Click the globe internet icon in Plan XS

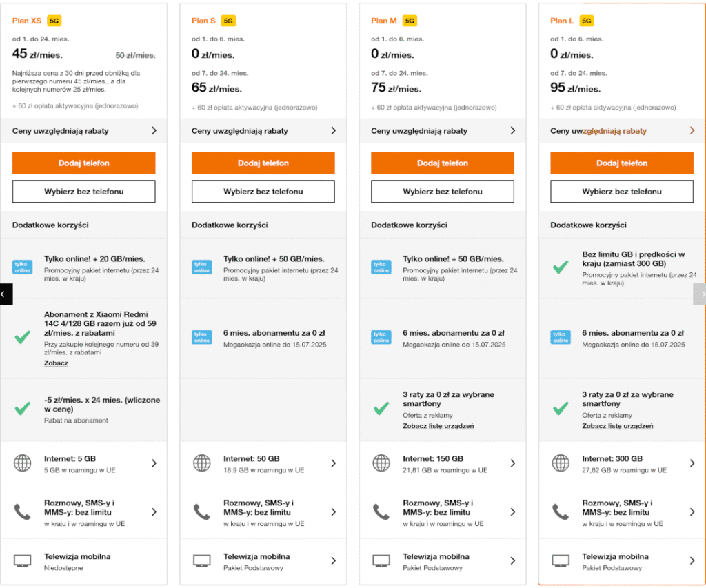(x=23, y=463)
